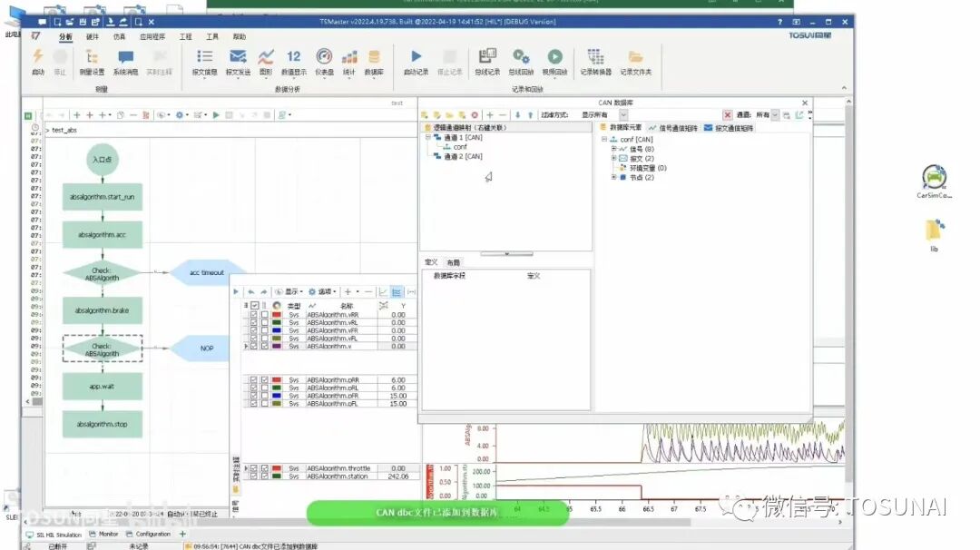Expand the 节点 (2) nodes node

(x=613, y=178)
